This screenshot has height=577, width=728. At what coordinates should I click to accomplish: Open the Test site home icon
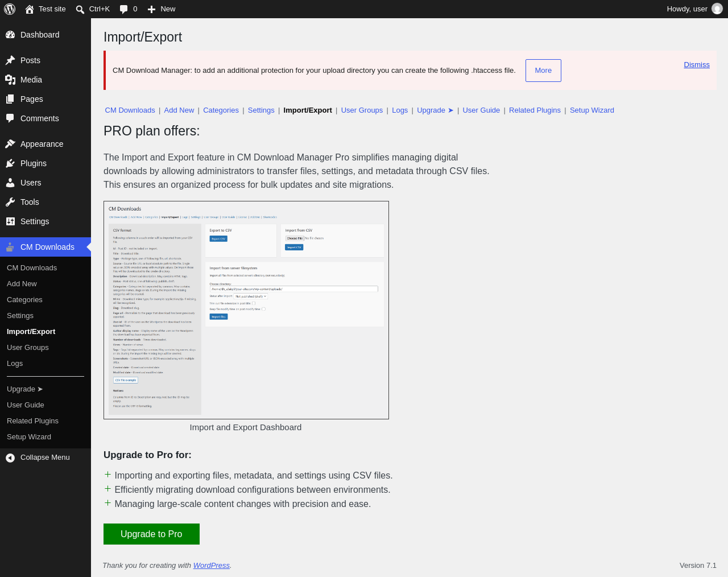(x=30, y=9)
